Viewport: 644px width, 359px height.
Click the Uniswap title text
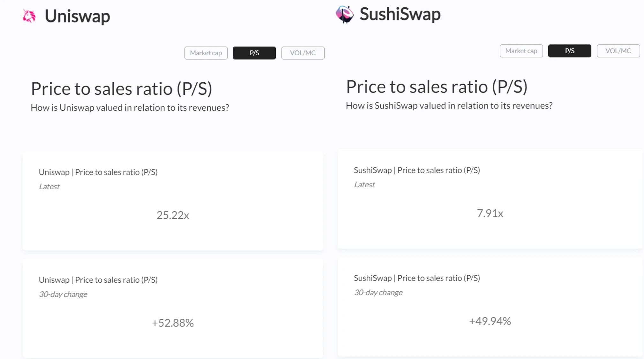tap(77, 16)
